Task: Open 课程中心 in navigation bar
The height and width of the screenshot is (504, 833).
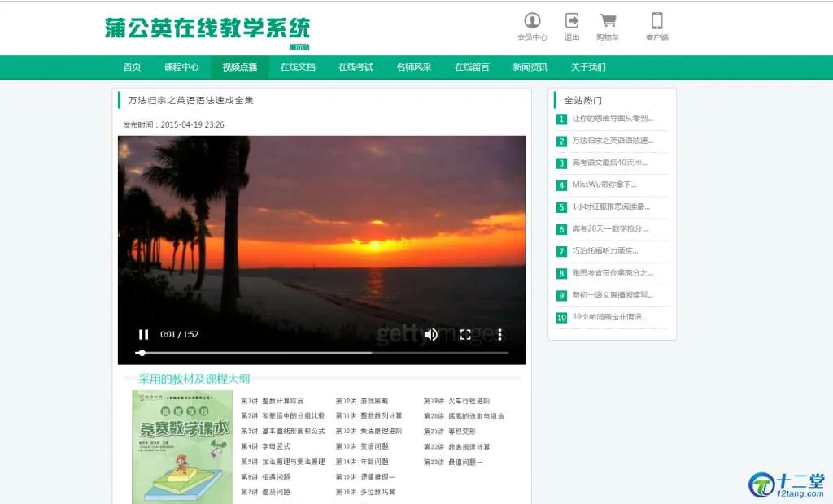Action: point(181,67)
